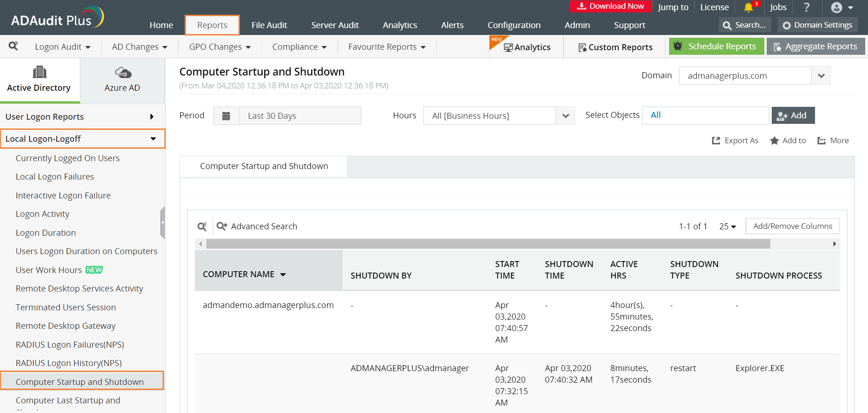The width and height of the screenshot is (868, 413).
Task: Open the Logon Audit menu
Action: tap(62, 47)
